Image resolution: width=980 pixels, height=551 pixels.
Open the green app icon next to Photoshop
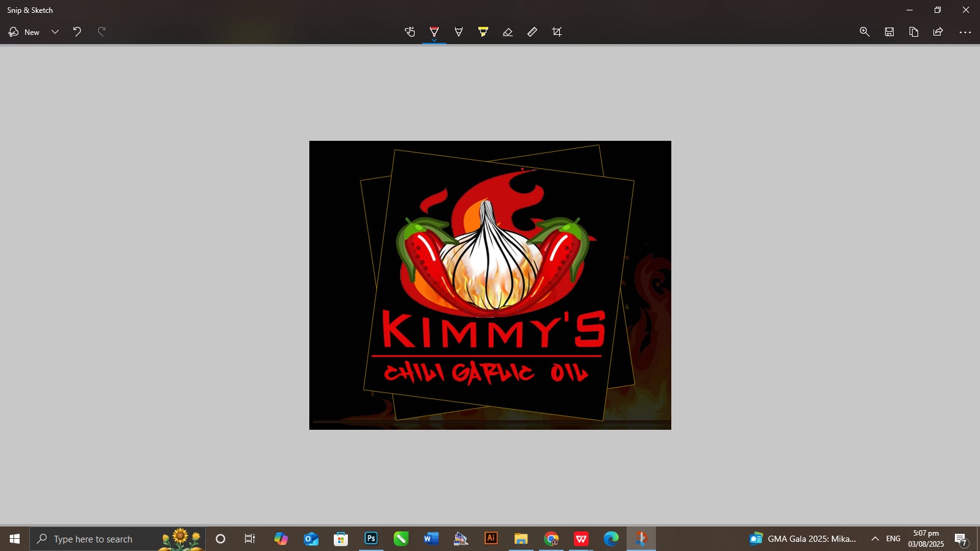[x=401, y=539]
